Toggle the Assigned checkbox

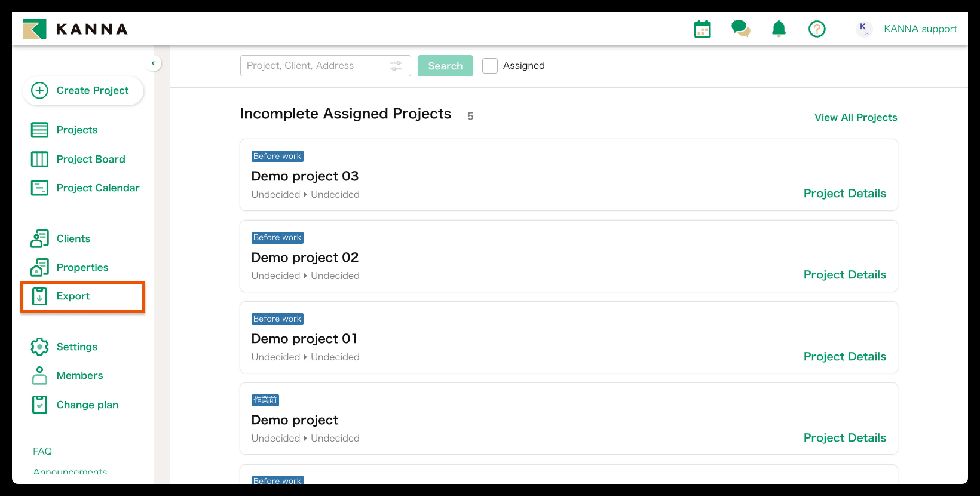490,66
